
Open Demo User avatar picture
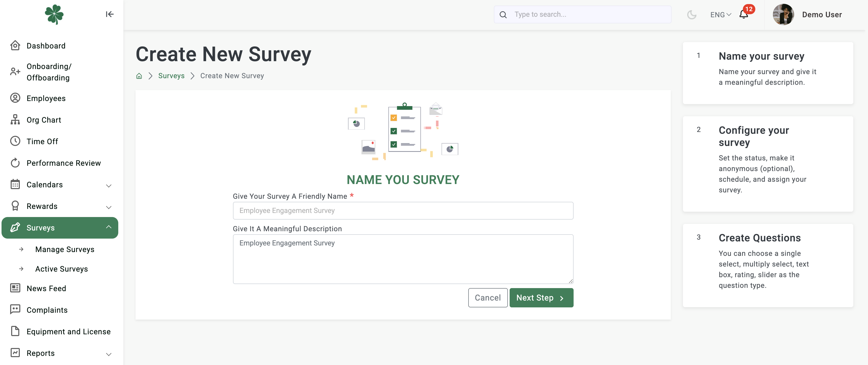click(783, 14)
